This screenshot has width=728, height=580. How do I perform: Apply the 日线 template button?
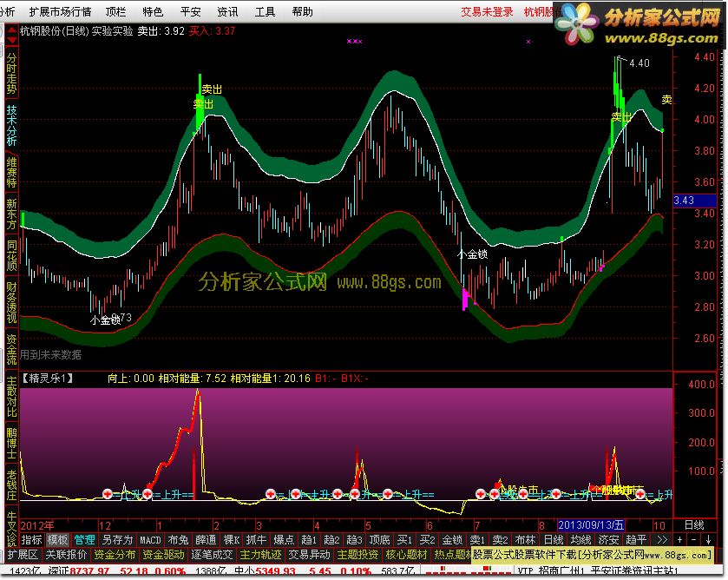coord(553,539)
